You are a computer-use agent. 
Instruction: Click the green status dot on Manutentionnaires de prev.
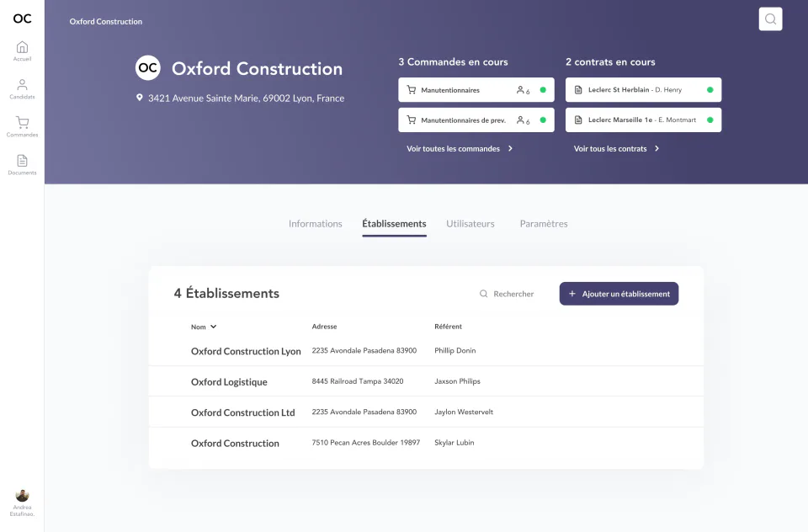click(543, 120)
